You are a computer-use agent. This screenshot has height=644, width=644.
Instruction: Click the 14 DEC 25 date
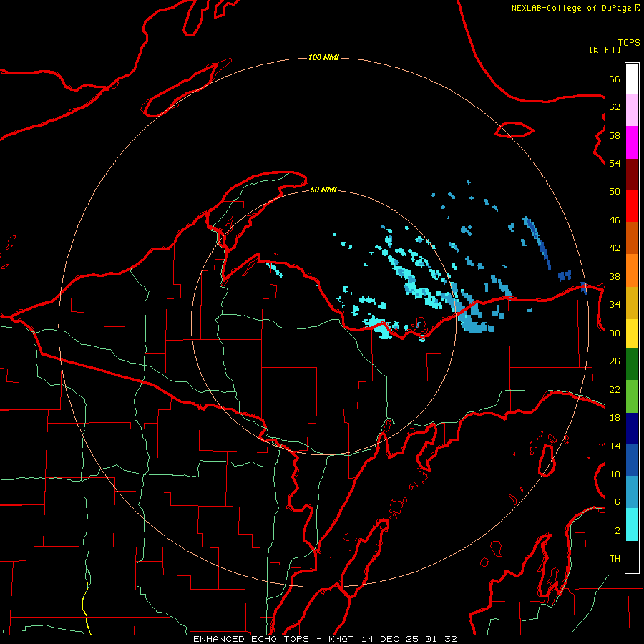point(390,639)
